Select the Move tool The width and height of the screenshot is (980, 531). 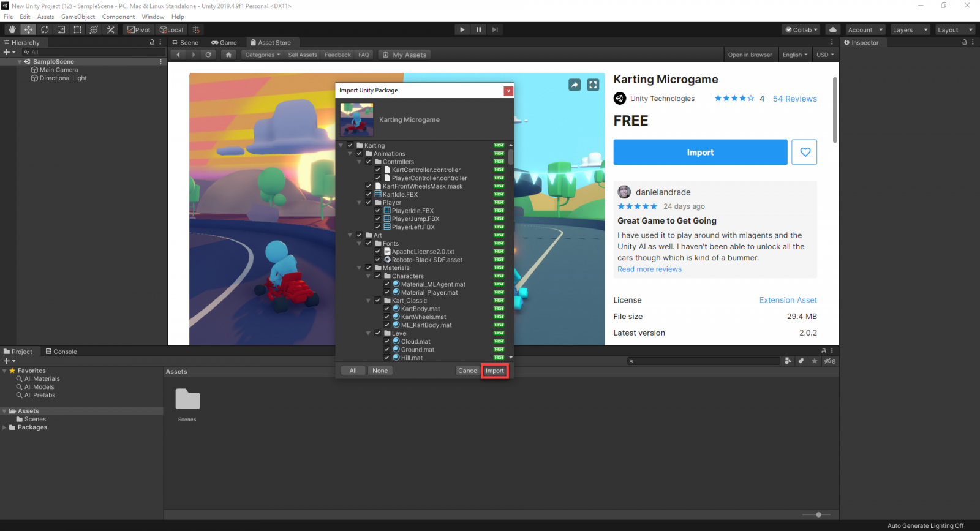point(28,29)
